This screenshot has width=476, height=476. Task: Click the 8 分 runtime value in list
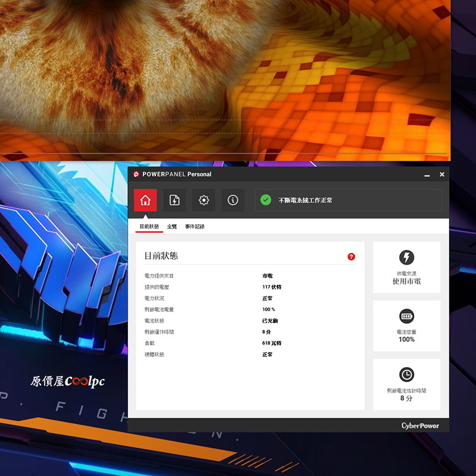point(266,332)
